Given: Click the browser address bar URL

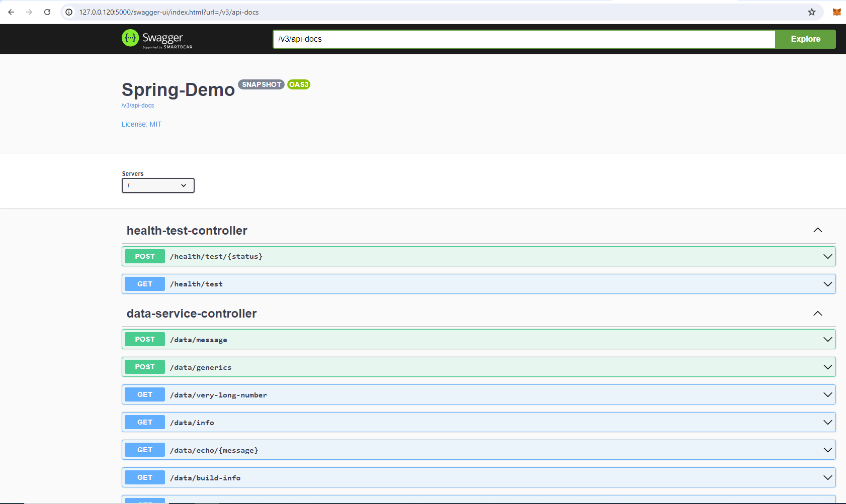Looking at the screenshot, I should (168, 12).
